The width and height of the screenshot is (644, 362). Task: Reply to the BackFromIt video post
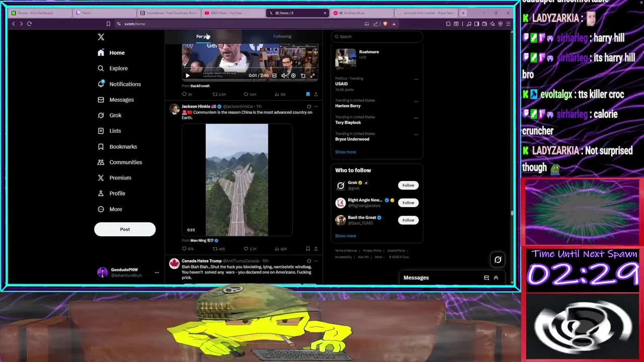(x=187, y=94)
